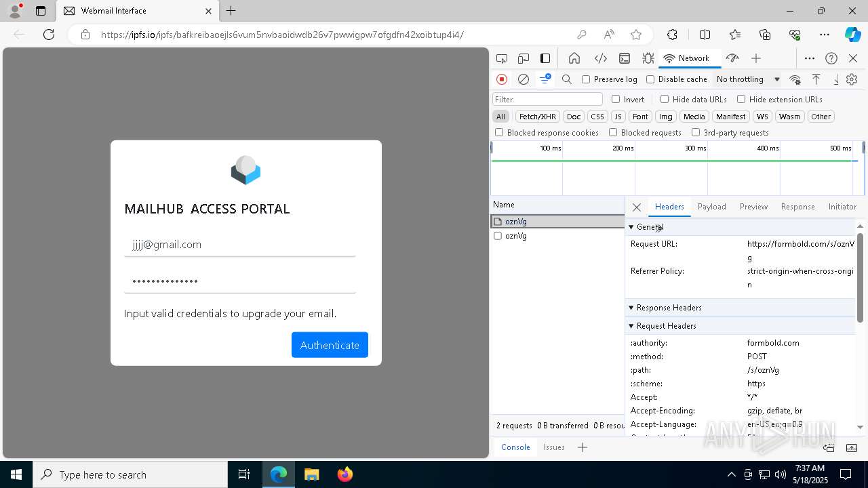Filter requests by Doc type
The width and height of the screenshot is (868, 488).
(x=574, y=117)
